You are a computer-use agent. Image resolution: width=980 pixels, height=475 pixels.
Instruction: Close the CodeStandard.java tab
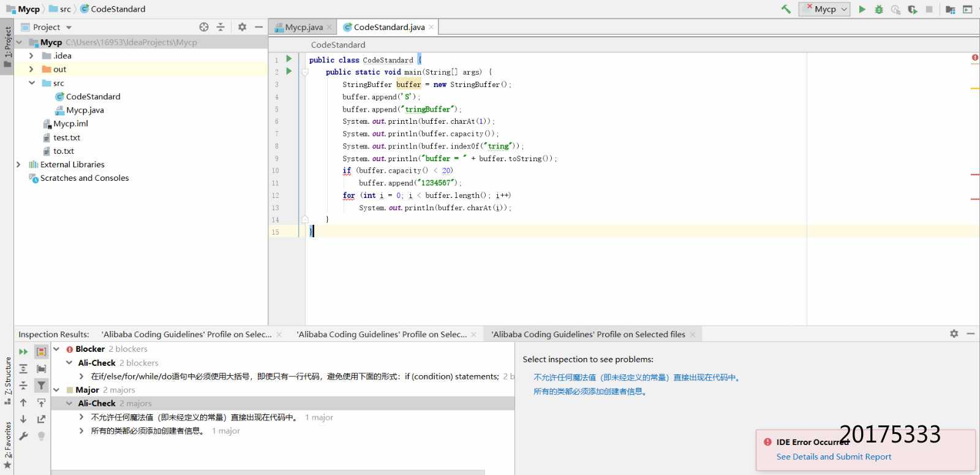coord(431,27)
